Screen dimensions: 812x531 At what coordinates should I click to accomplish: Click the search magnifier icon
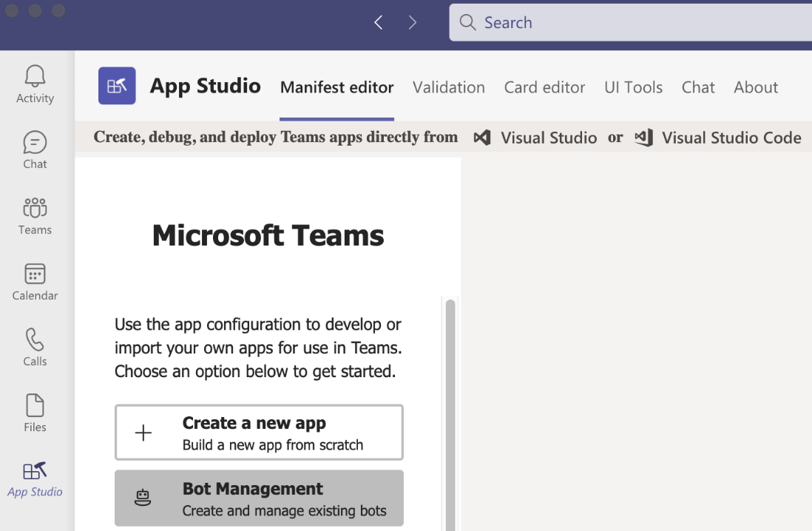(467, 22)
